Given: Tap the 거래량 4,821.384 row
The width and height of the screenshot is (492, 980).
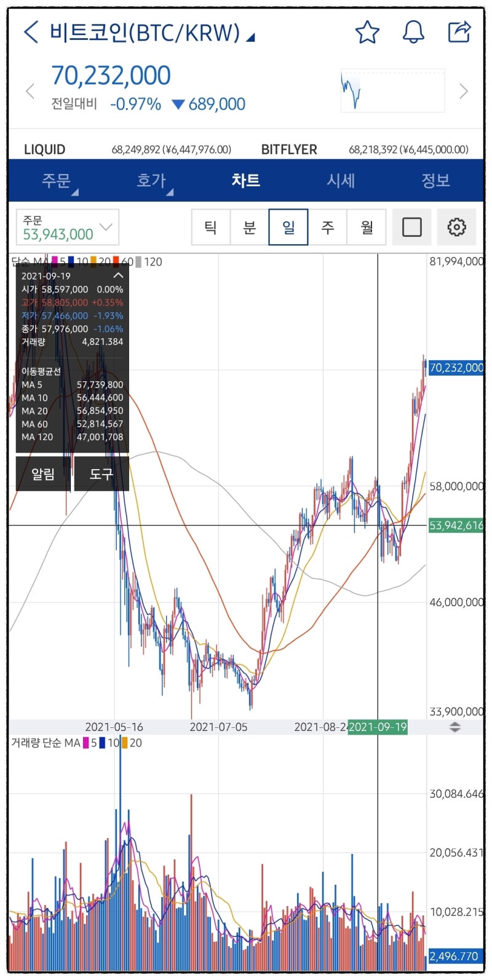Looking at the screenshot, I should [x=73, y=342].
